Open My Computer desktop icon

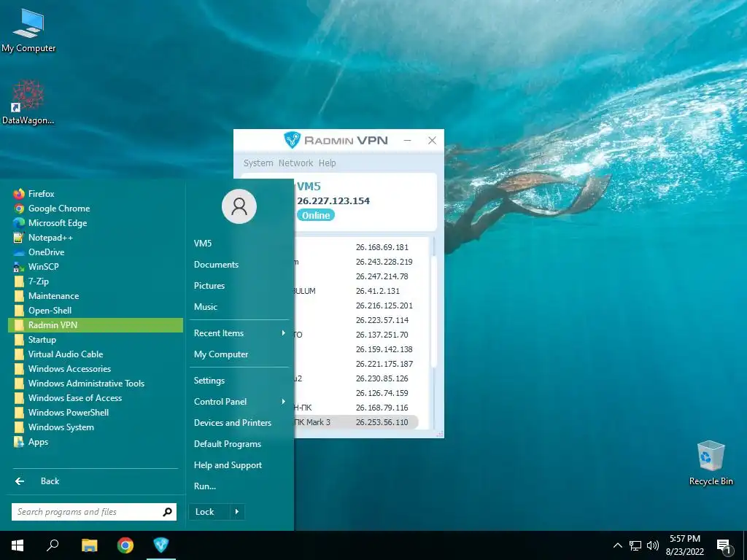(x=28, y=31)
